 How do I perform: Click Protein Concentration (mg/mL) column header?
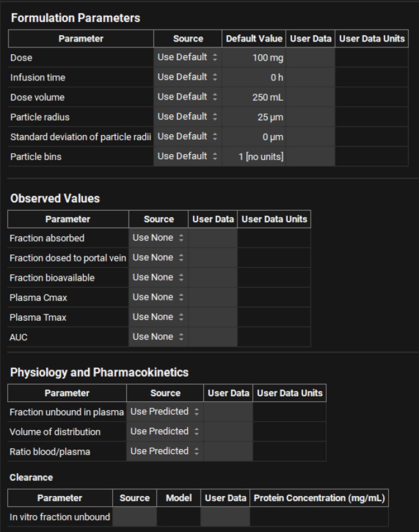pyautogui.click(x=320, y=498)
